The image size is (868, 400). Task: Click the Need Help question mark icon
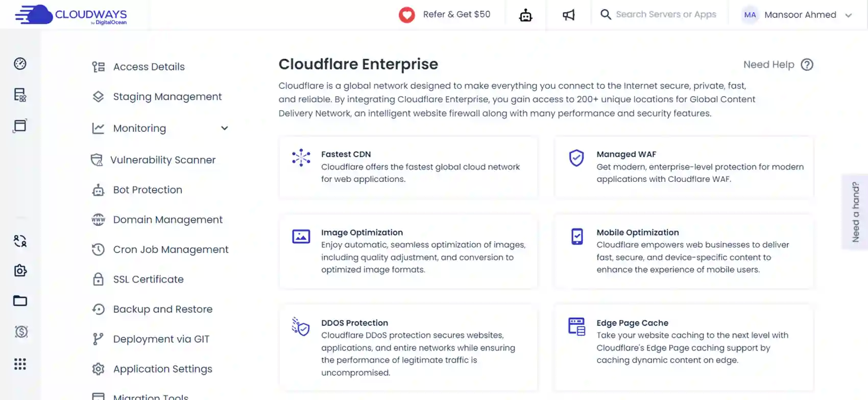(807, 65)
